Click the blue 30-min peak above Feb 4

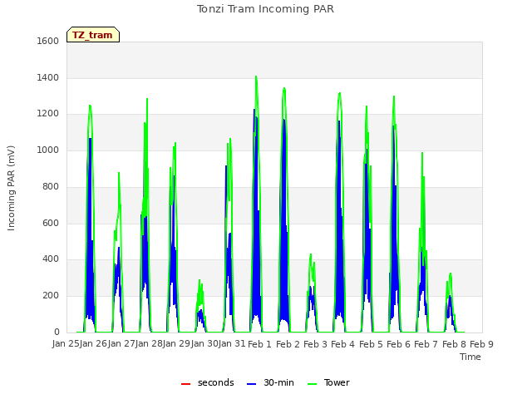pyautogui.click(x=339, y=122)
